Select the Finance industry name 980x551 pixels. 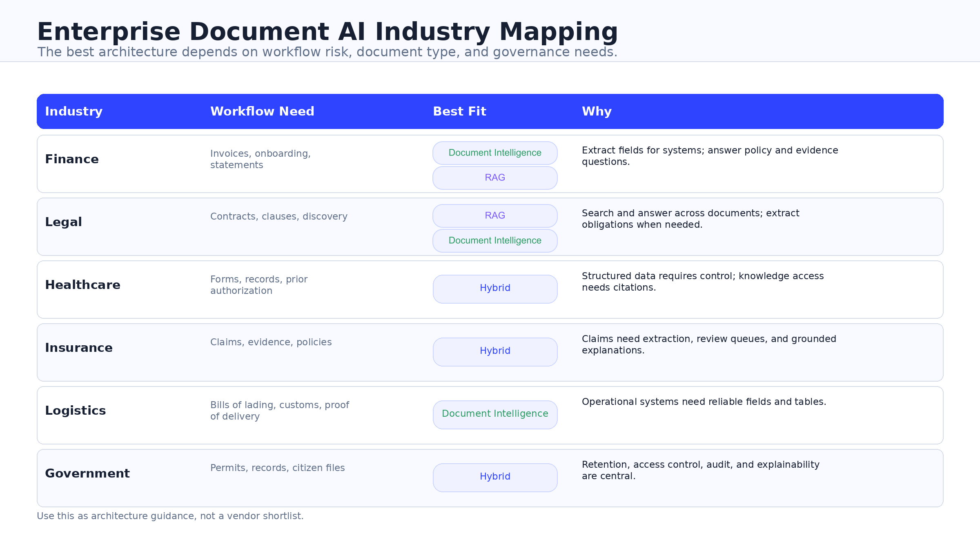pyautogui.click(x=72, y=159)
